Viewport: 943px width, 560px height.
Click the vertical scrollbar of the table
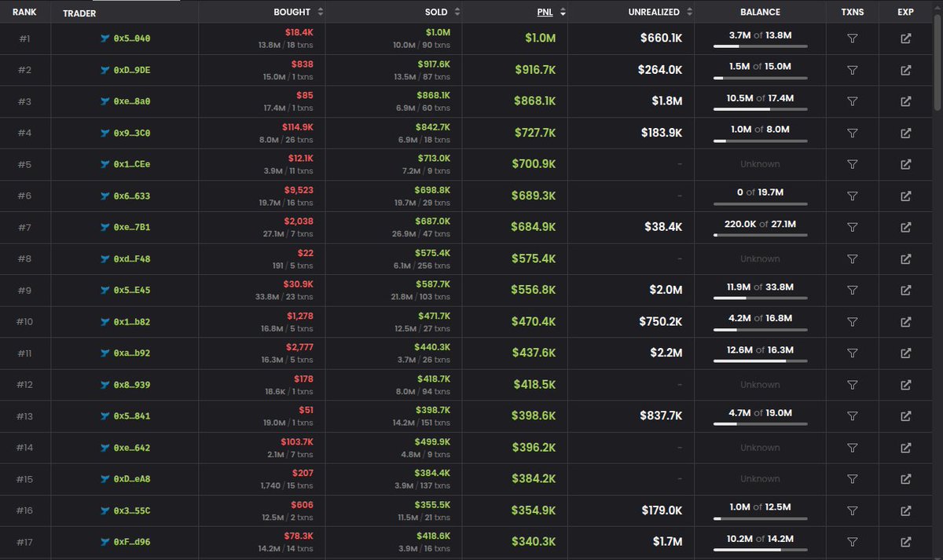tap(937, 63)
